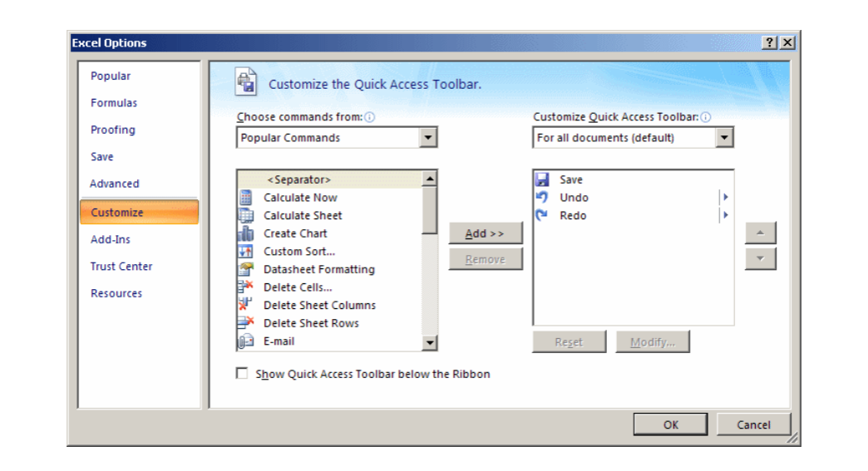This screenshot has height=471, width=868.
Task: Click the E-mail envelope icon
Action: (246, 341)
